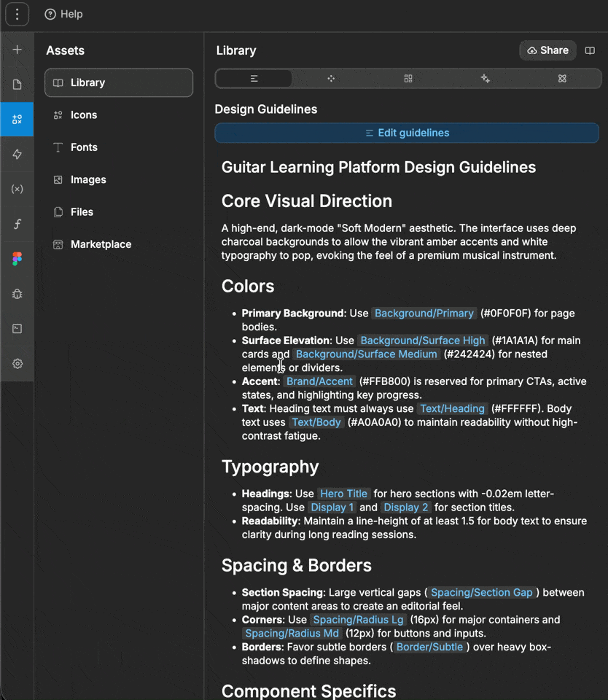Select the lightning bolt actions icon

pos(17,154)
